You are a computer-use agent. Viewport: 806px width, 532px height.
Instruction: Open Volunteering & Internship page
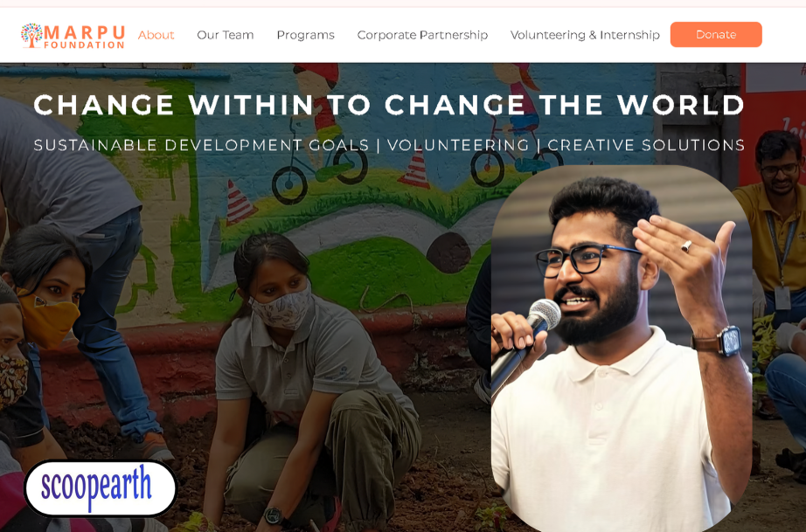click(x=585, y=35)
